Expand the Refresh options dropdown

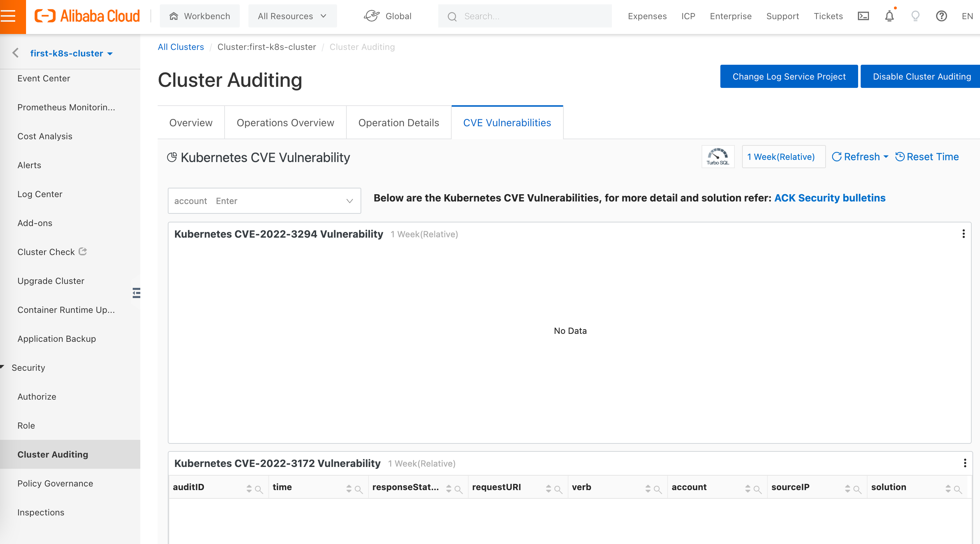(x=886, y=157)
